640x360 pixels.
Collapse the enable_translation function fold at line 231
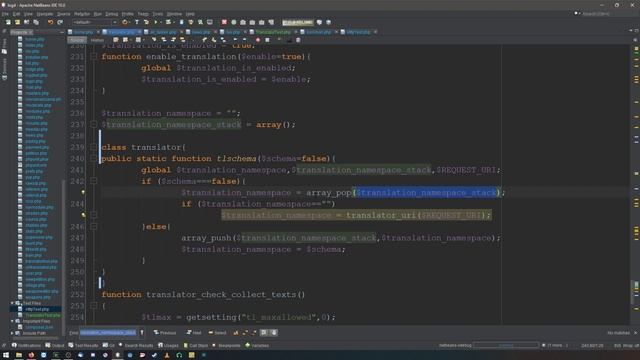[93, 57]
